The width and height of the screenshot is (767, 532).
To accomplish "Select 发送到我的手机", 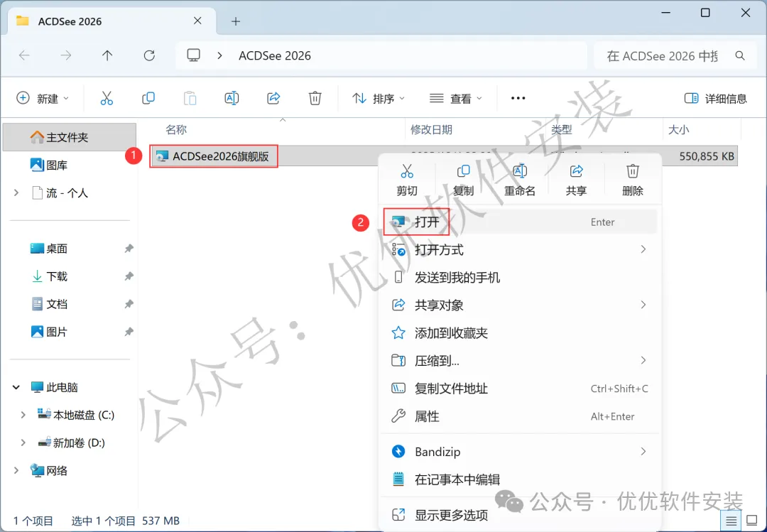I will point(519,278).
